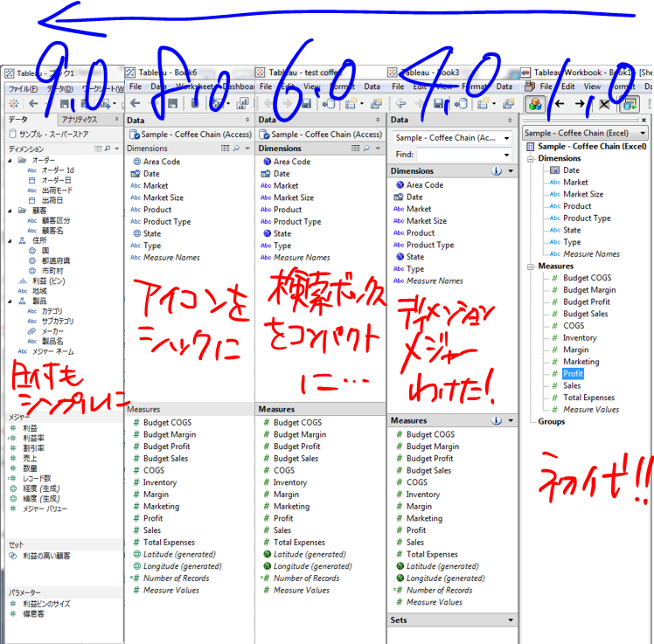Open ファイル(F) menu in ブック1
This screenshot has height=644, width=654.
(x=24, y=89)
